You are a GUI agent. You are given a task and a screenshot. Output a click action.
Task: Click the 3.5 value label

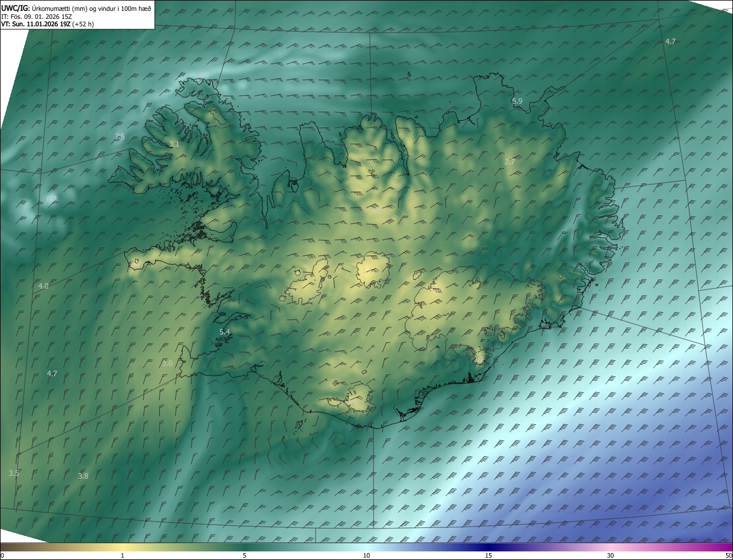click(x=14, y=474)
